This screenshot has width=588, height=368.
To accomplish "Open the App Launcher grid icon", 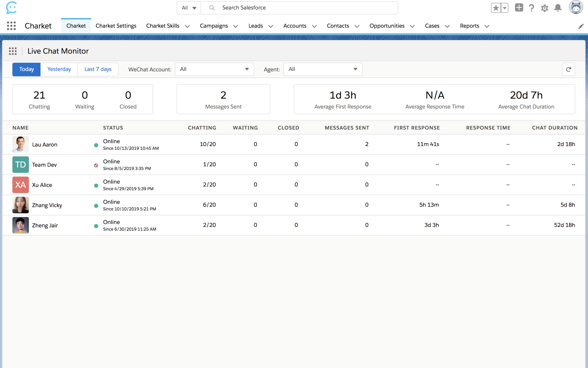I will [11, 26].
